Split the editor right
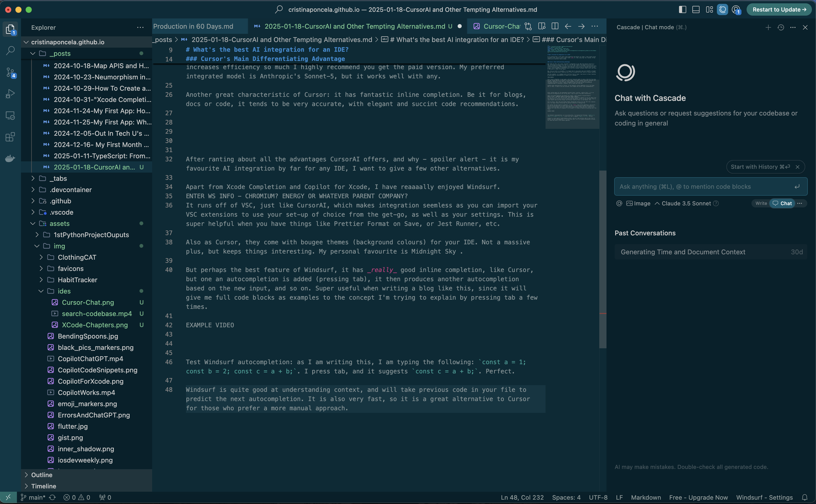Screen dimensions: 816x504 click(555, 26)
